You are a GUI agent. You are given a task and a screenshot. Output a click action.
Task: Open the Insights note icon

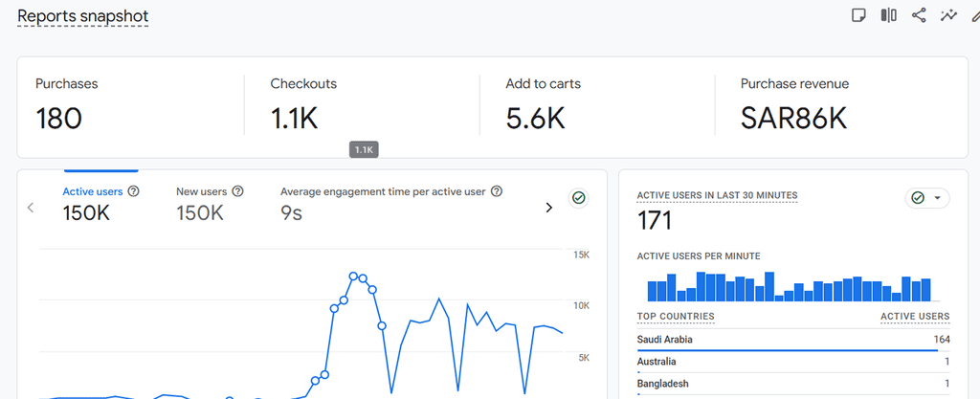pos(858,15)
